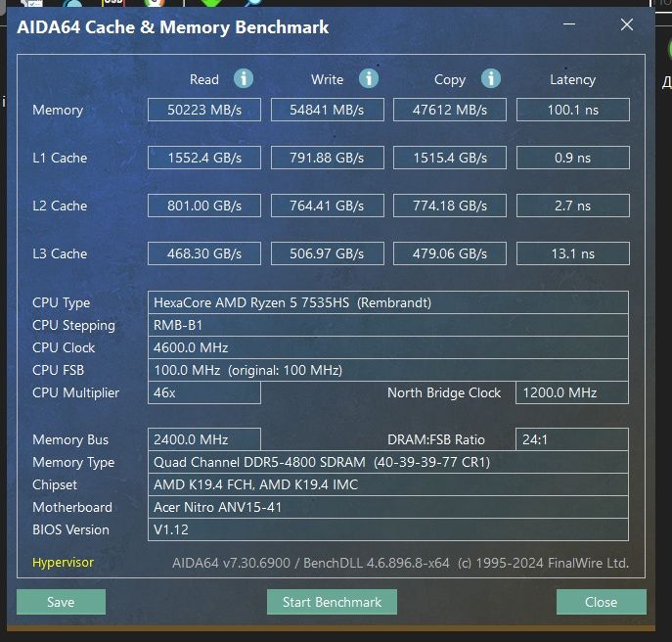
Task: Click CPU Multiplier value 46x
Action: click(x=204, y=392)
